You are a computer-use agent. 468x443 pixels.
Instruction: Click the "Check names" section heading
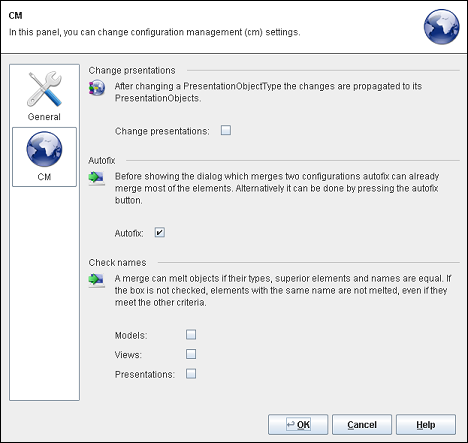[117, 263]
